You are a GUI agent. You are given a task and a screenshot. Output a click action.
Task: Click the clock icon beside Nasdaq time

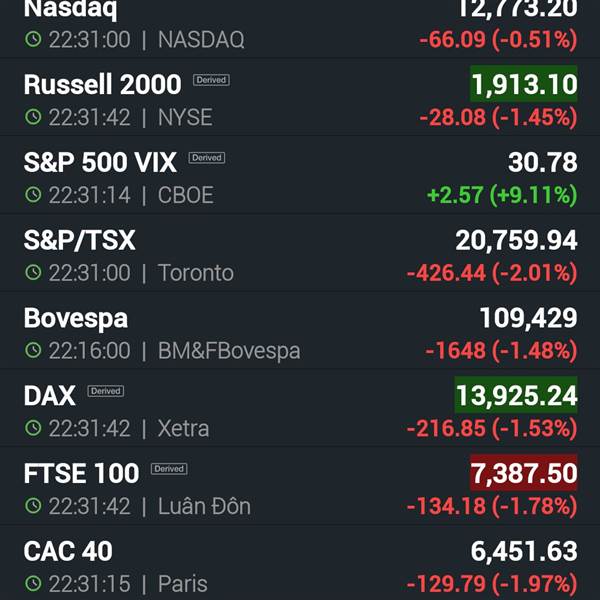point(33,39)
